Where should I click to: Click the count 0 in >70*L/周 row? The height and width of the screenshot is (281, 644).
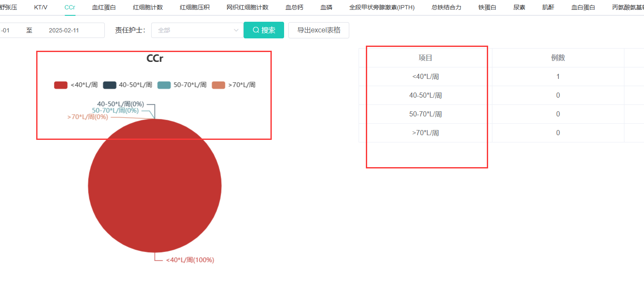point(558,133)
